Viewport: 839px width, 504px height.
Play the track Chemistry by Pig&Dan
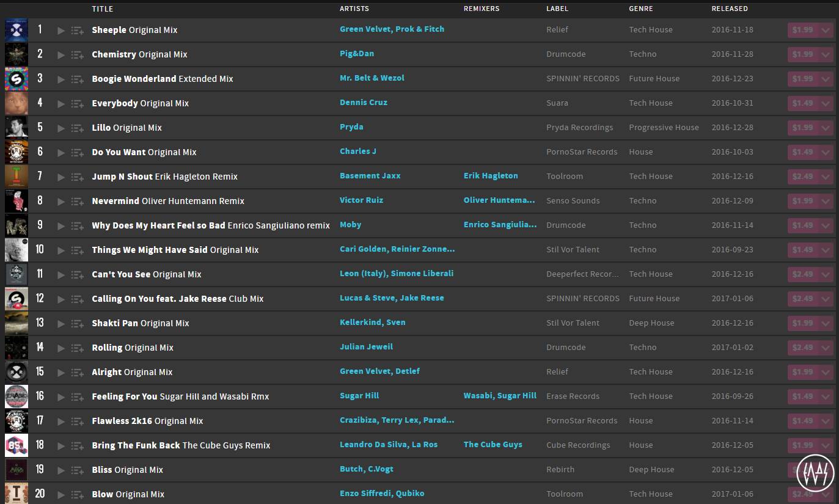(x=61, y=54)
